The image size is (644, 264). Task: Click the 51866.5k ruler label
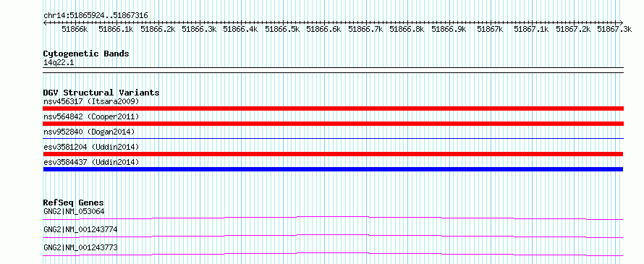click(x=283, y=29)
